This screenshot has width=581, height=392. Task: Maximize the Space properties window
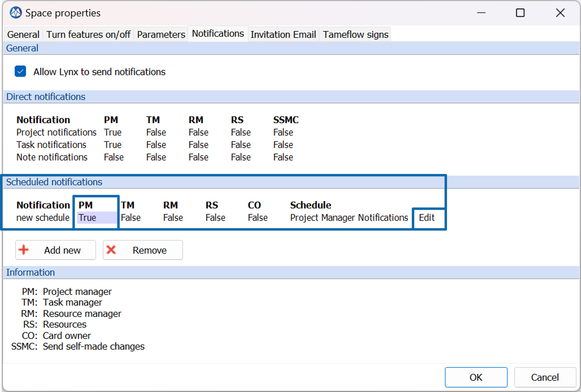coord(520,13)
